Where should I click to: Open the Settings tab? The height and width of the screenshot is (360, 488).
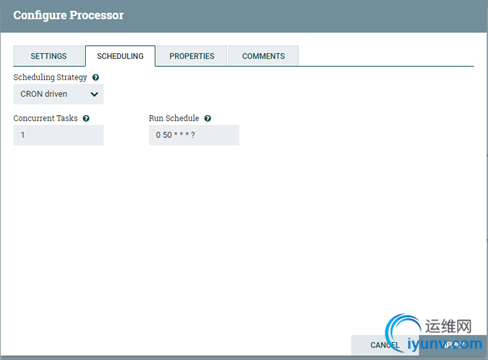pos(48,56)
